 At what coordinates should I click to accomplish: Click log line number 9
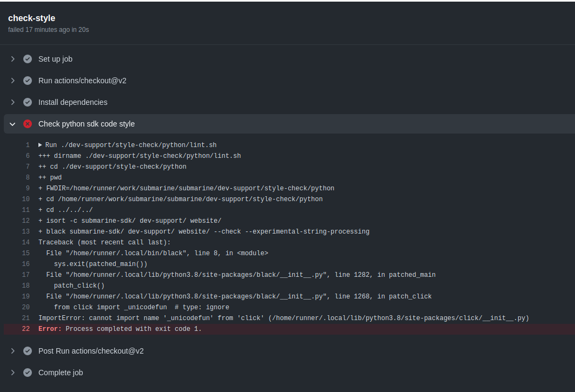28,189
